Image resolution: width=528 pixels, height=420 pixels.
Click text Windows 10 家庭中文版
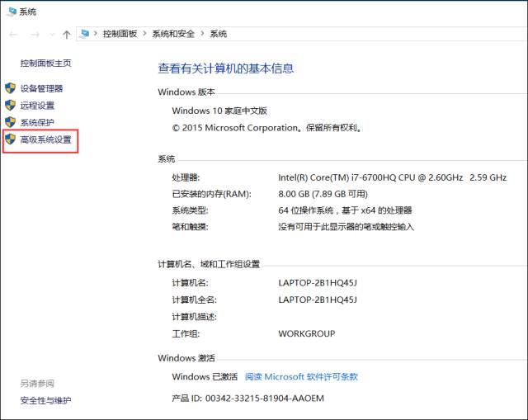(x=219, y=111)
